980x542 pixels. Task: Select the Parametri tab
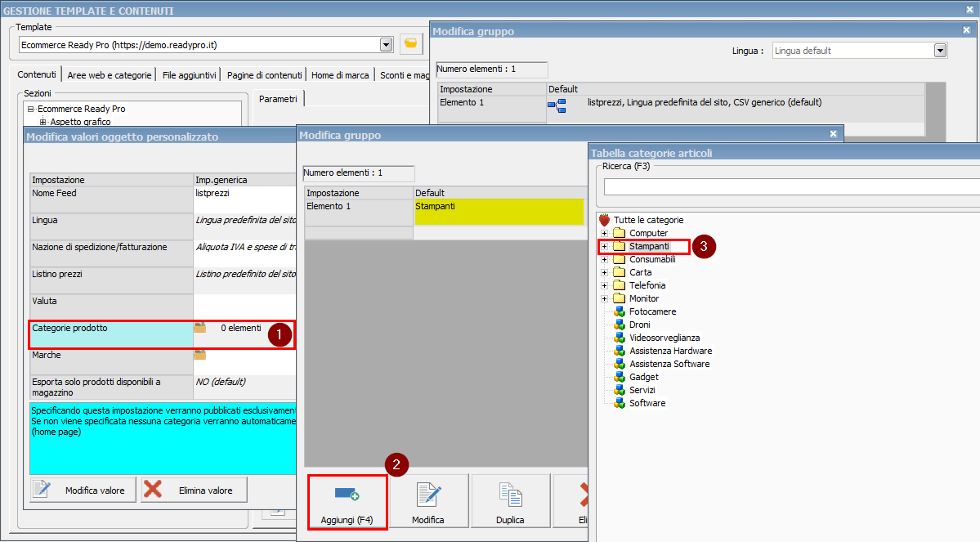(278, 99)
